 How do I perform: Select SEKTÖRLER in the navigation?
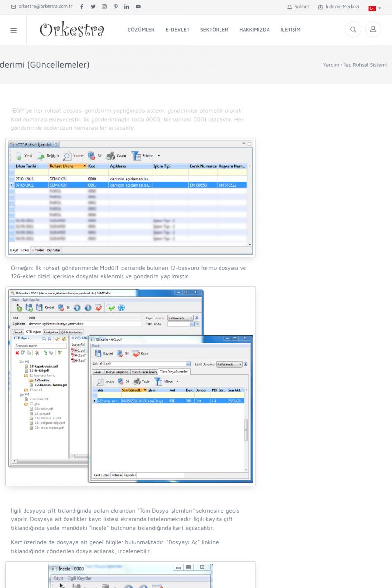pyautogui.click(x=214, y=30)
